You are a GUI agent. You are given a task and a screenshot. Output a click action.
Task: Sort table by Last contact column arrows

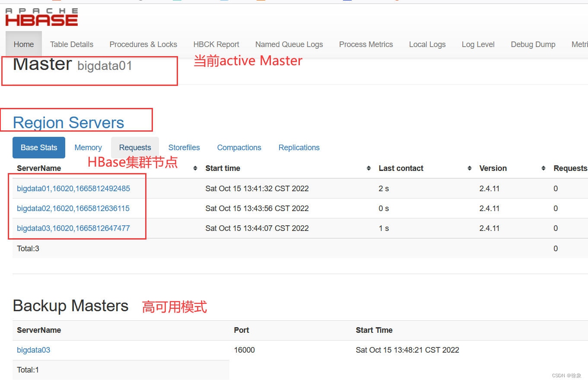tap(469, 168)
